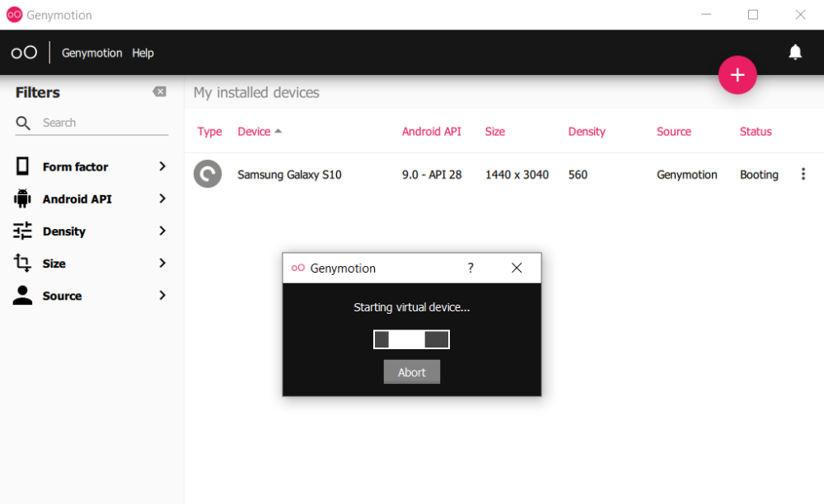Clear filters with the backspace icon
824x504 pixels.
[160, 92]
